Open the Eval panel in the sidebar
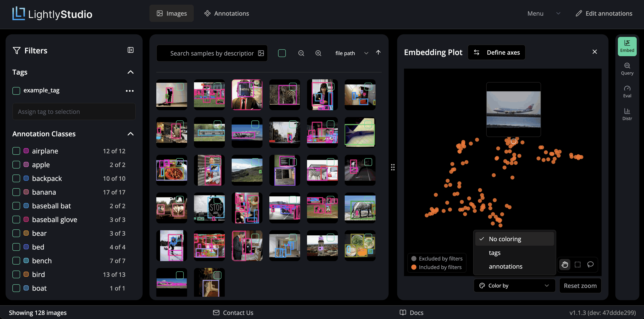 627,92
